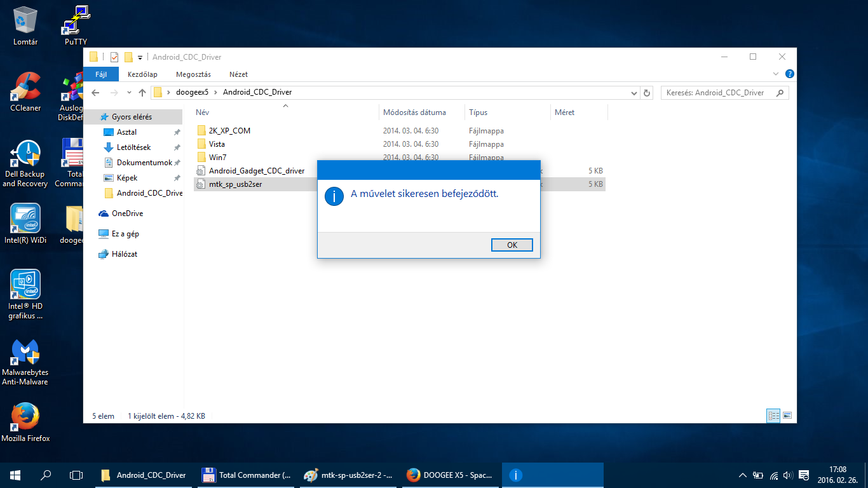The height and width of the screenshot is (488, 868).
Task: Expand recent locations dropdown chevron
Action: pyautogui.click(x=129, y=93)
